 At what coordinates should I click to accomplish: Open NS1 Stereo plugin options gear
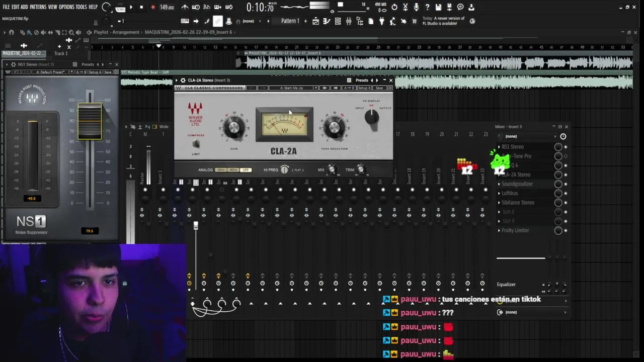13,64
